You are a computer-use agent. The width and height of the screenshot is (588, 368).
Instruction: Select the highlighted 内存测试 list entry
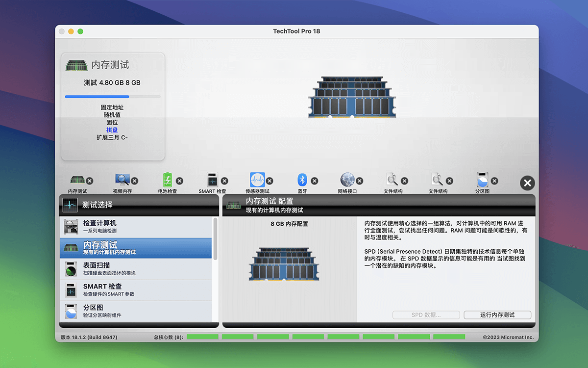click(x=136, y=248)
